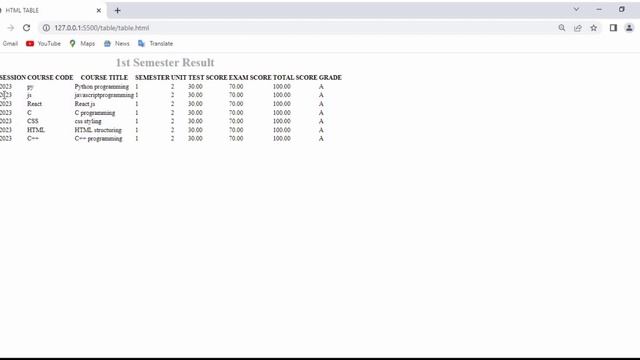Click the GRADE column header
Viewport: 640px width, 360px height.
pos(330,78)
